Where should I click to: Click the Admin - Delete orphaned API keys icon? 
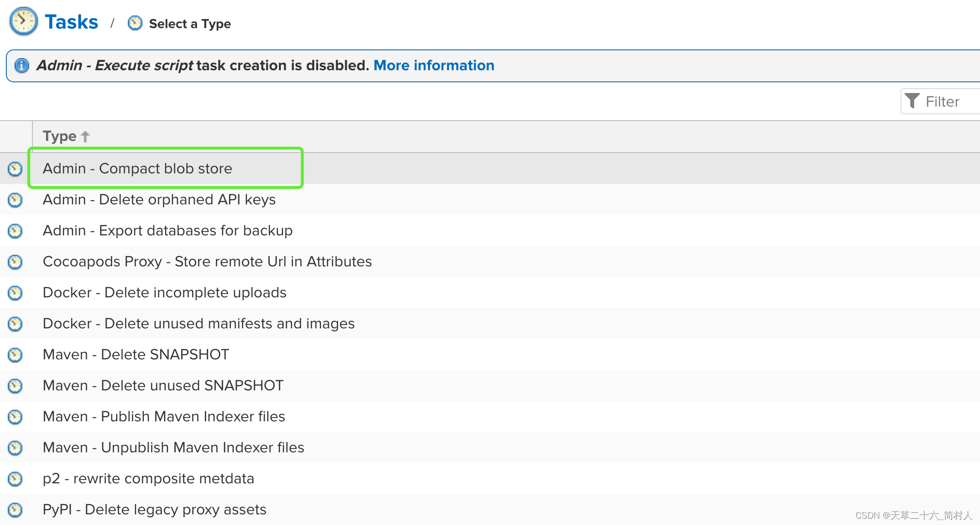(x=15, y=200)
